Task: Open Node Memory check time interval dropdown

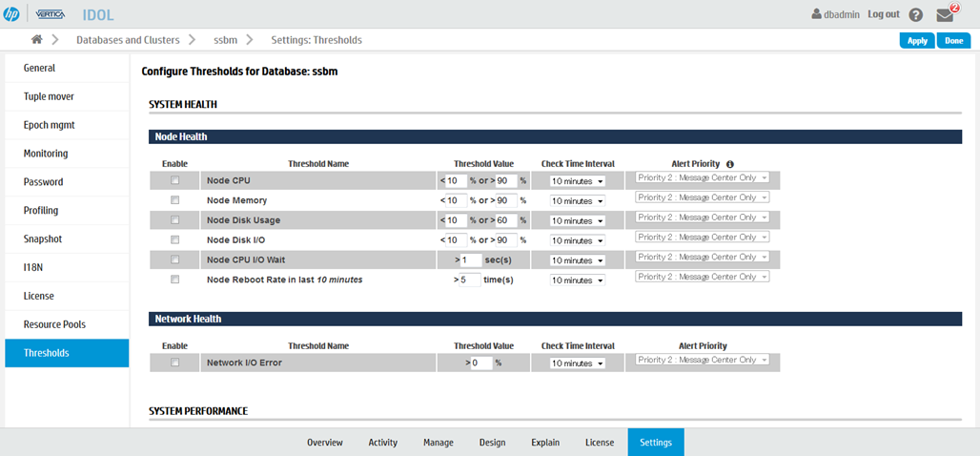Action: [x=578, y=201]
